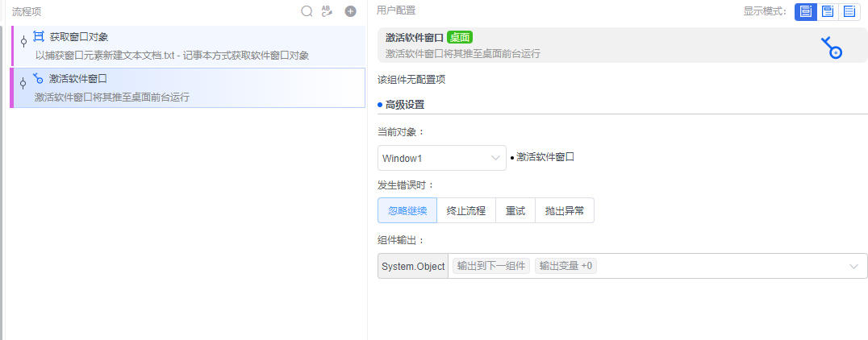This screenshot has width=868, height=340.
Task: Click the search icon in 流程项 header
Action: tap(307, 11)
